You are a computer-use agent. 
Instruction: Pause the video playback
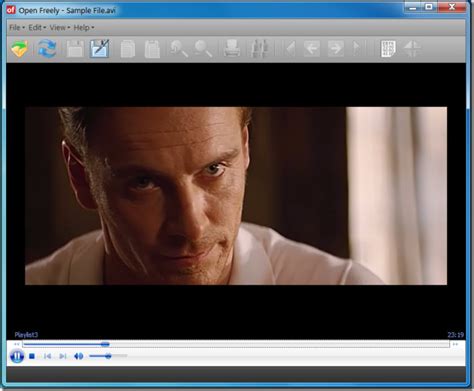(x=17, y=356)
